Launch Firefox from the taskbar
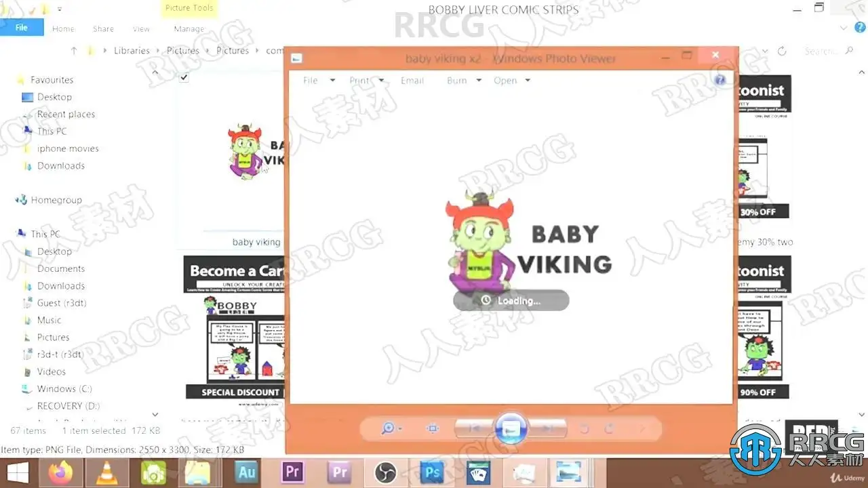 [x=62, y=472]
